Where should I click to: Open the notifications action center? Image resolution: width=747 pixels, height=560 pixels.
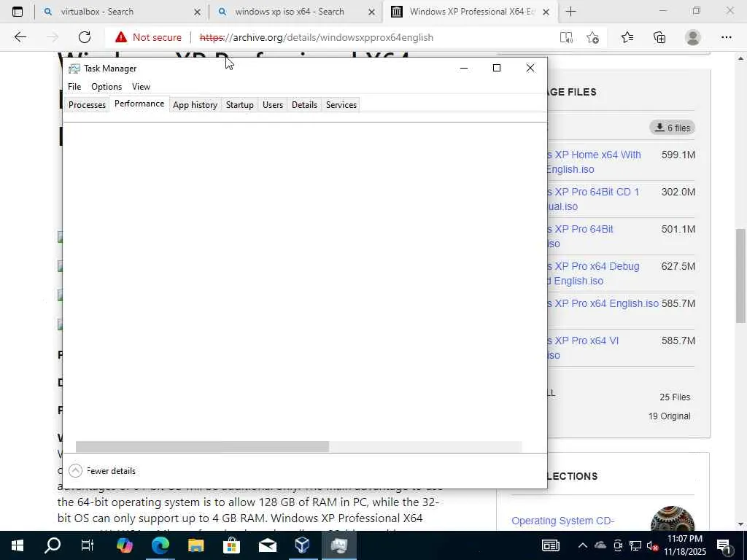pos(724,545)
